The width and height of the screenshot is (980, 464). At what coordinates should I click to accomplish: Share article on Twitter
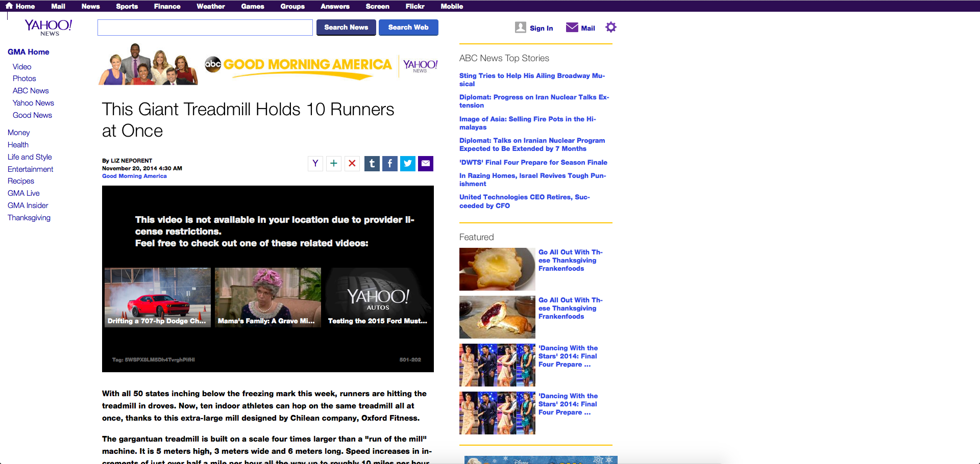408,163
